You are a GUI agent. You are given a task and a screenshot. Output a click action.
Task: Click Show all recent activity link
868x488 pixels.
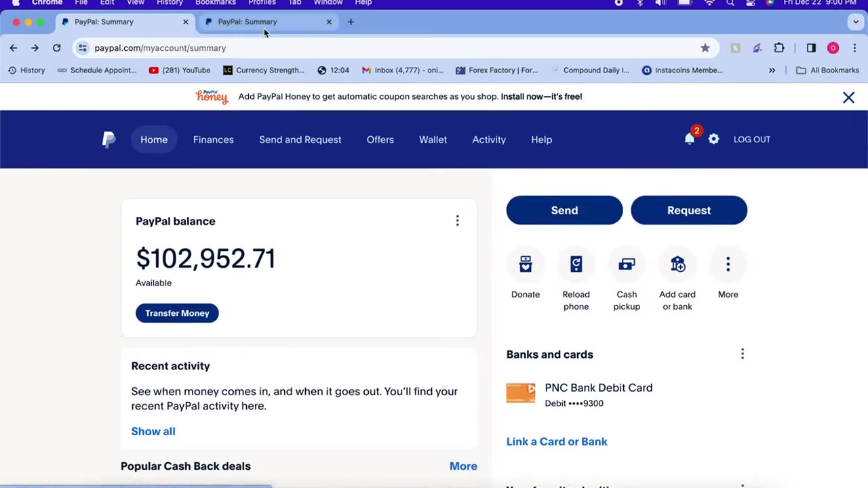click(x=153, y=431)
